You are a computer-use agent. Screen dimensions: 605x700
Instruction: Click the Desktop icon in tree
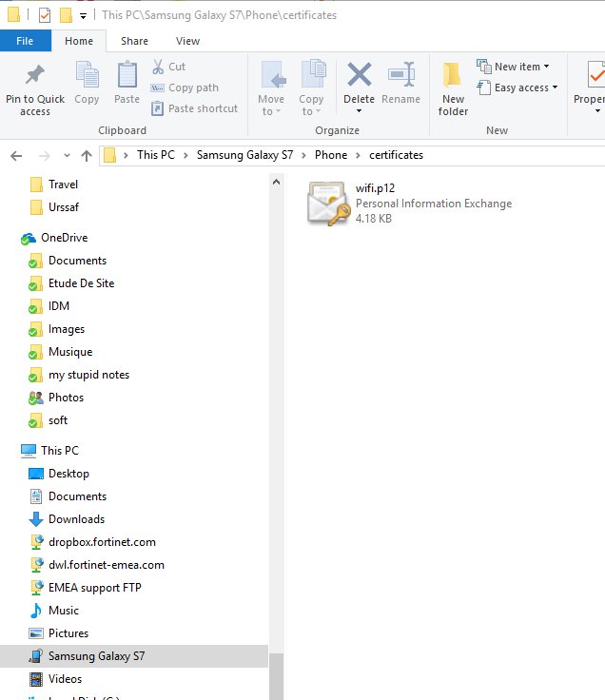tap(36, 474)
